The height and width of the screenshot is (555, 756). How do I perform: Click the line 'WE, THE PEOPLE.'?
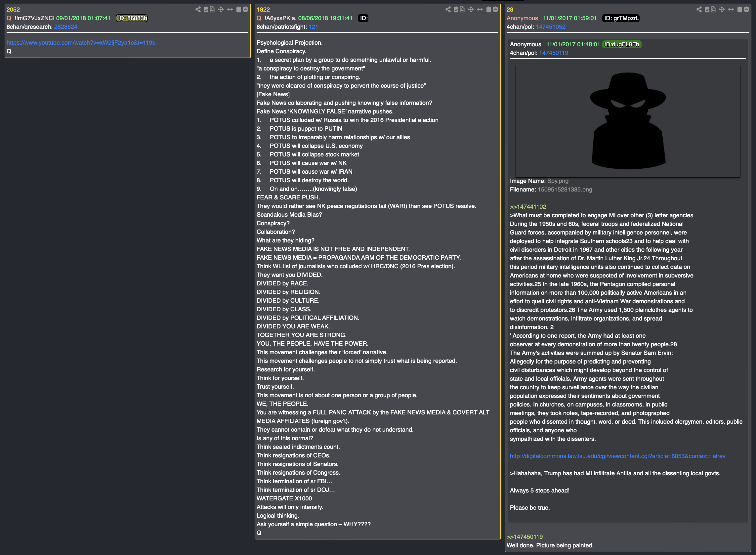(282, 404)
